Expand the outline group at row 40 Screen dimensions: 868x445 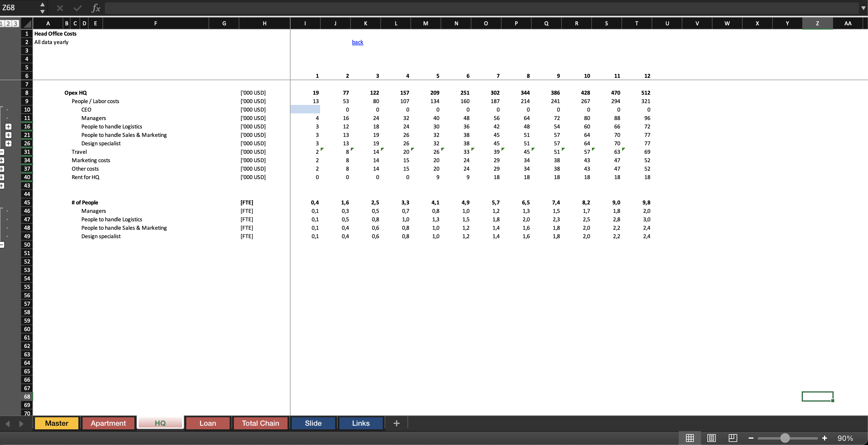point(2,177)
